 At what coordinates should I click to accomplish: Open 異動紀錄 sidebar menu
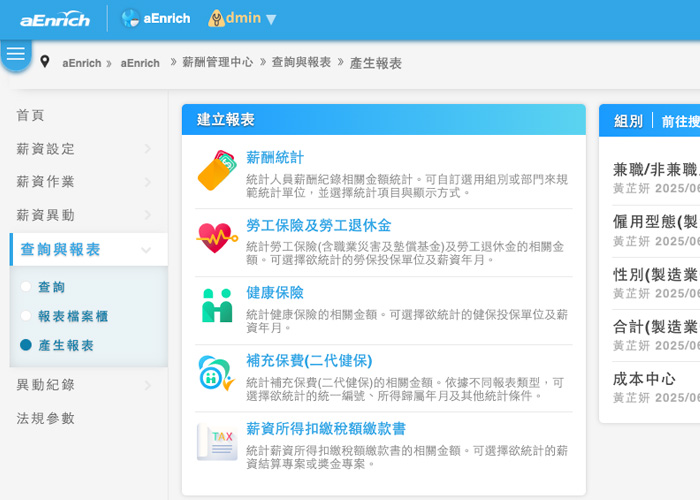[x=46, y=385]
